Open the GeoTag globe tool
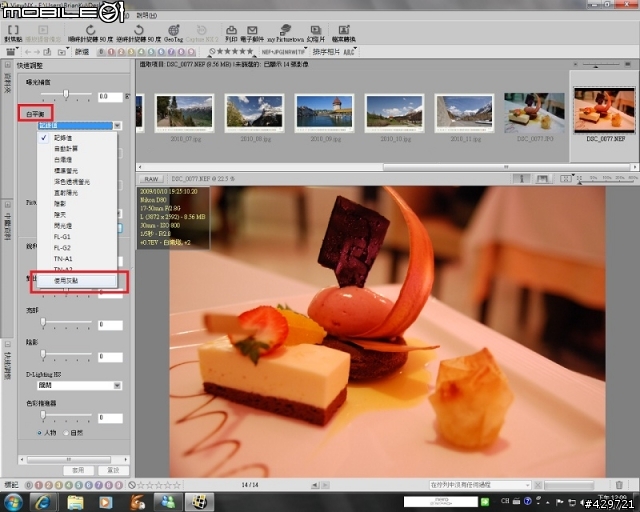 (173, 33)
